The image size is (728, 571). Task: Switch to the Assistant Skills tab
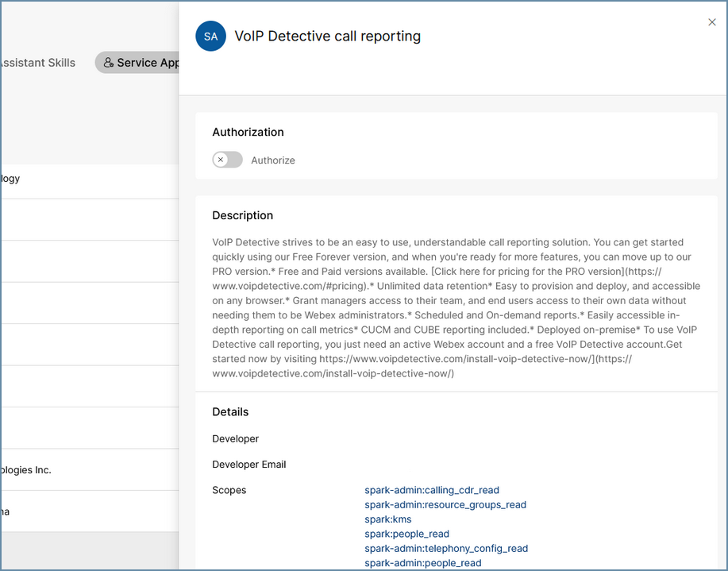[37, 63]
